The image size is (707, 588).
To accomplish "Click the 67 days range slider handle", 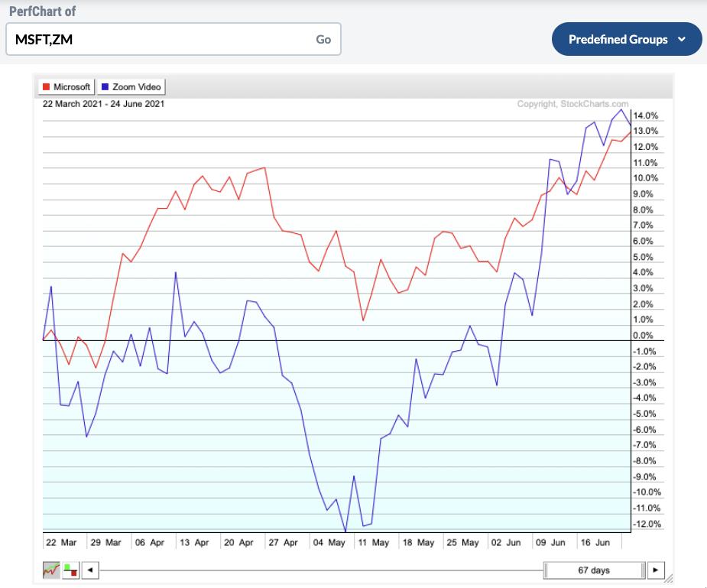I will pyautogui.click(x=595, y=570).
